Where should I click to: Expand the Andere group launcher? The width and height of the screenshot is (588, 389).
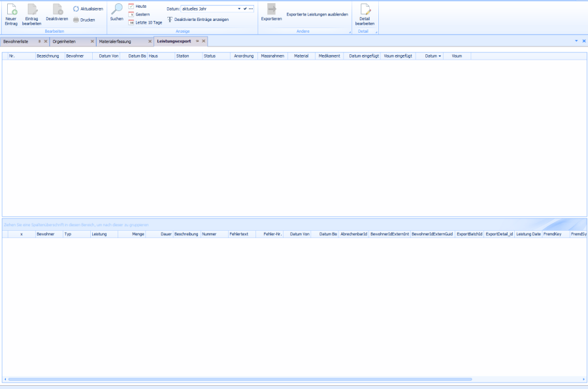click(x=350, y=32)
